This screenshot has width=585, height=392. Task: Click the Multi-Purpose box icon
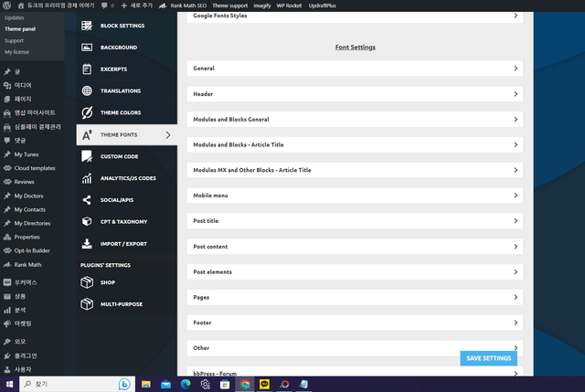[x=87, y=304]
